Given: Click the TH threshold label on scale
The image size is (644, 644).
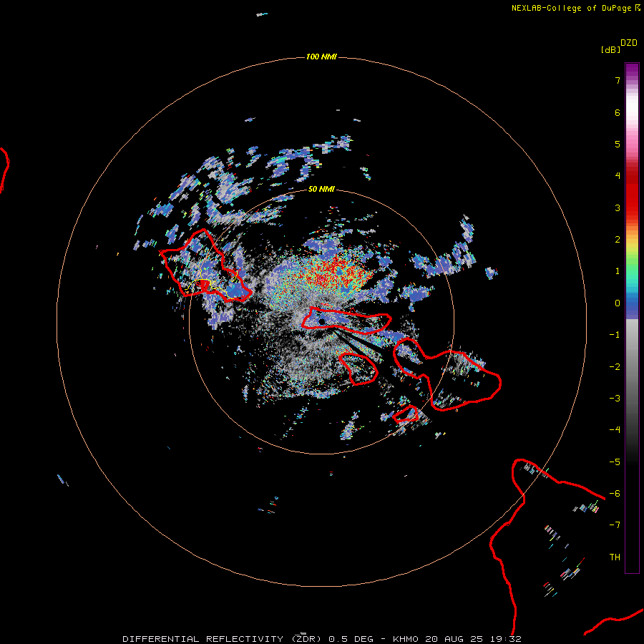Looking at the screenshot, I should point(615,557).
